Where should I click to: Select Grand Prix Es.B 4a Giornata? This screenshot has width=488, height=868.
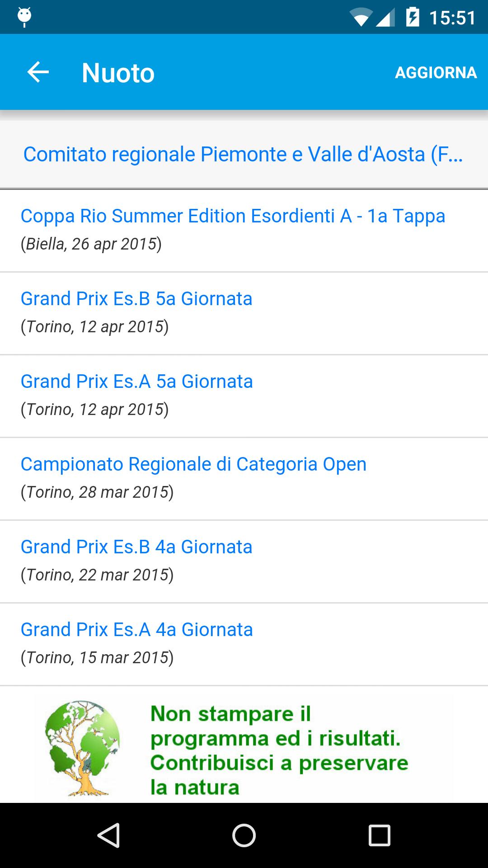(136, 547)
